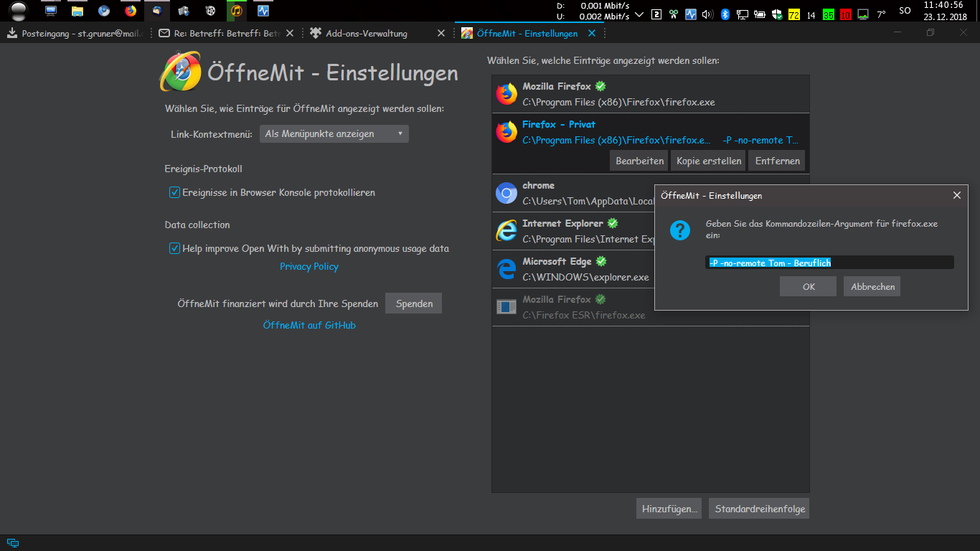The image size is (980, 551).
Task: Click the clock showing 11:40:56
Action: [944, 5]
